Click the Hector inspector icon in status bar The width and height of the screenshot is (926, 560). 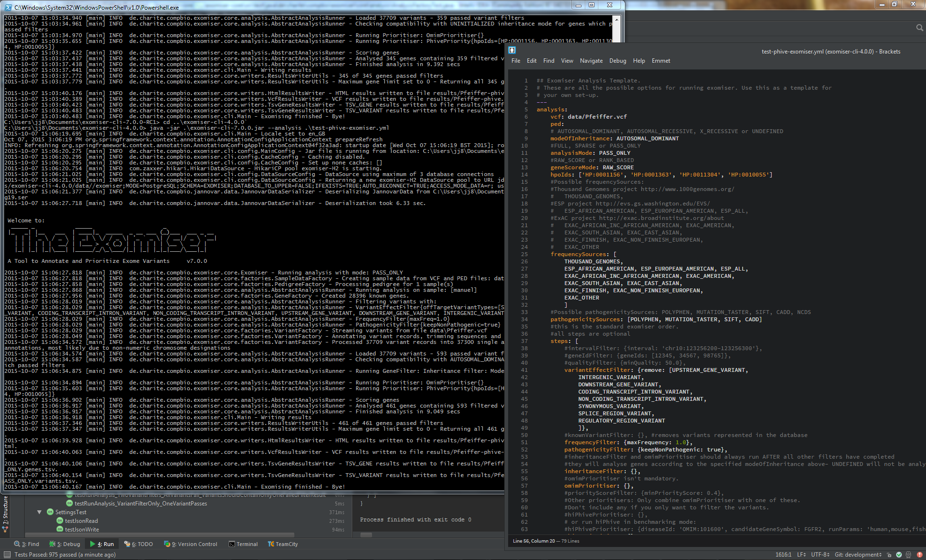(908, 555)
